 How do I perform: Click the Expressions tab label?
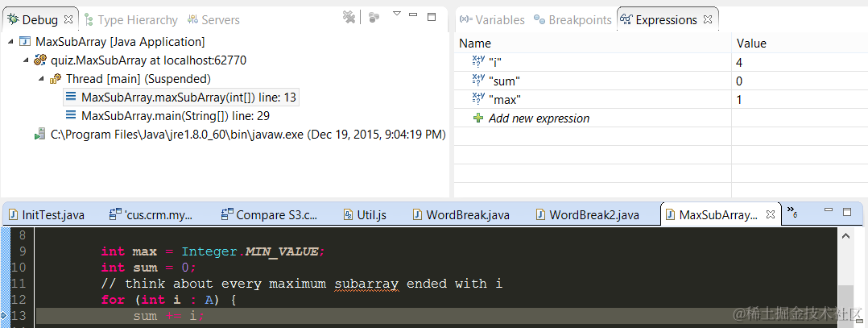point(667,20)
